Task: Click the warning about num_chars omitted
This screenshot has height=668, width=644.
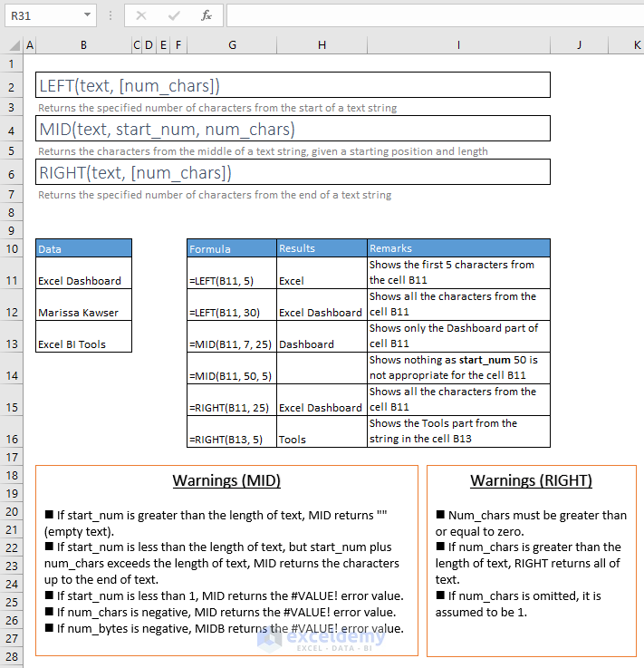Action: [x=518, y=604]
